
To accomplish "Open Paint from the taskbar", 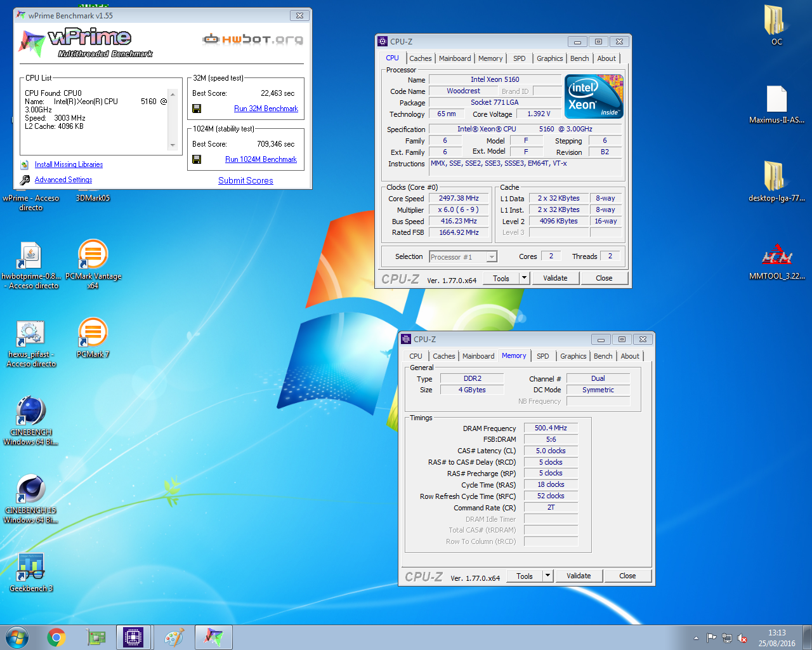I will [x=174, y=637].
